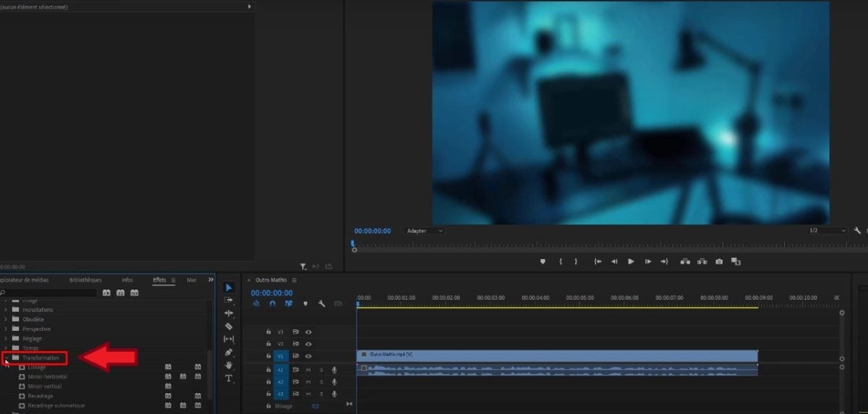
Task: Click the effects search field
Action: (49, 292)
